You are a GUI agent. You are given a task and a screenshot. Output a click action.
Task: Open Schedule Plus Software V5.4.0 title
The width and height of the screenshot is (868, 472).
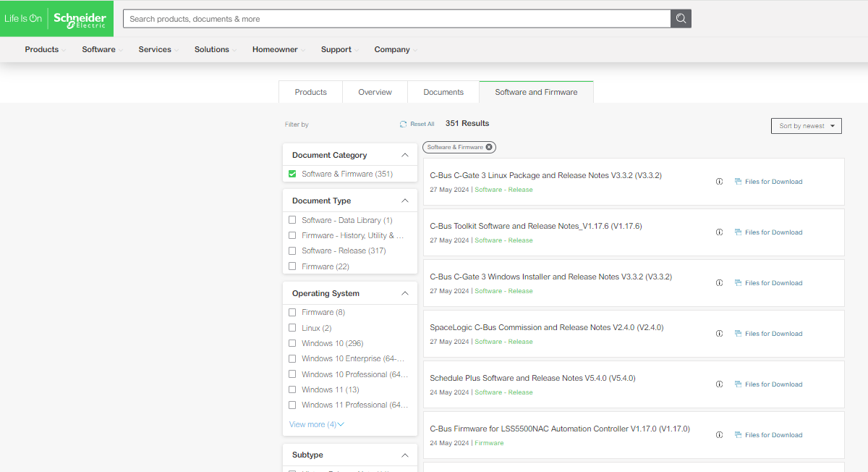tap(533, 378)
